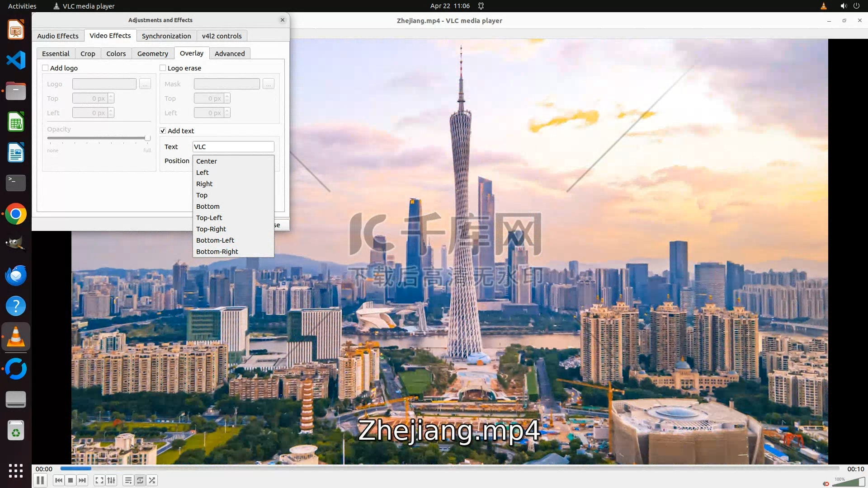
Task: Toggle the playlist view icon
Action: pos(128,480)
